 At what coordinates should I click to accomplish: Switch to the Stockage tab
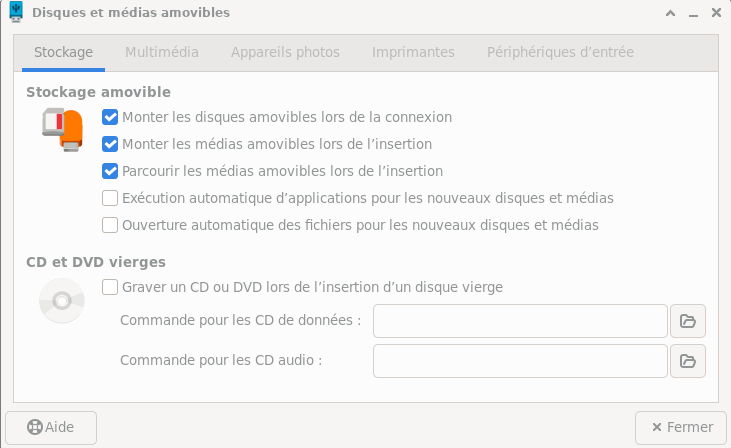pos(63,52)
